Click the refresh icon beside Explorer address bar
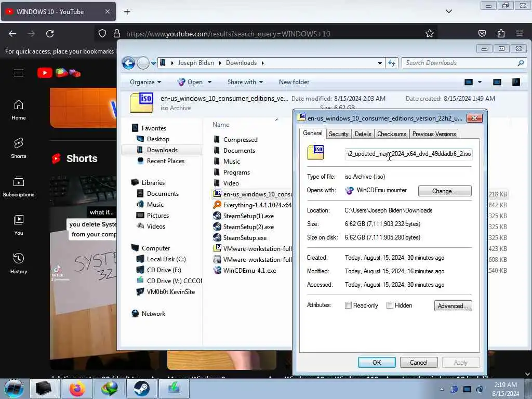This screenshot has width=532, height=399. click(x=392, y=63)
